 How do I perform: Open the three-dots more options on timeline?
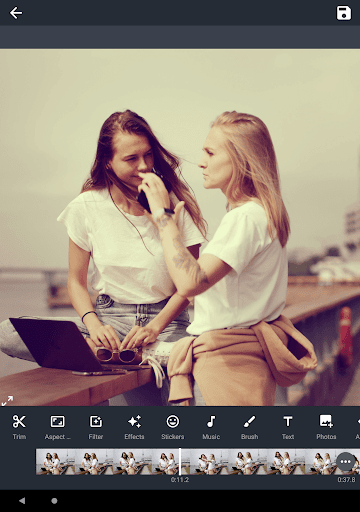(x=345, y=462)
